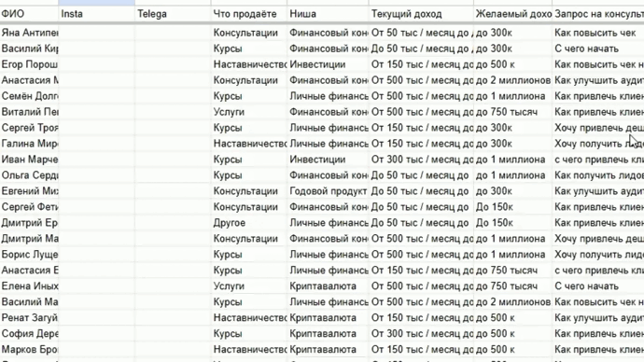This screenshot has width=644, height=362.
Task: Select the Telega column header cell
Action: [x=173, y=14]
